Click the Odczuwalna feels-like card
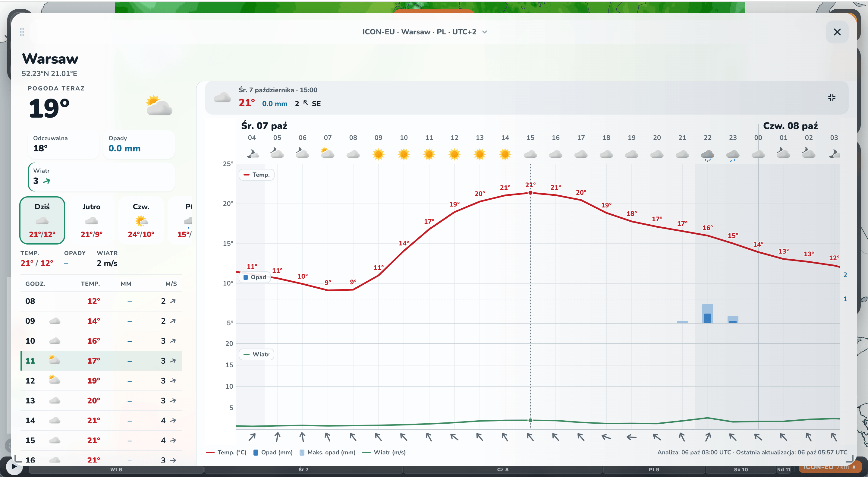 click(x=63, y=144)
